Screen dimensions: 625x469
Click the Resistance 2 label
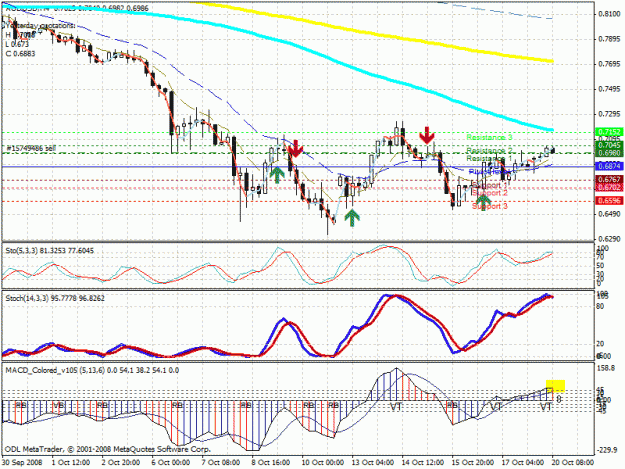click(489, 151)
